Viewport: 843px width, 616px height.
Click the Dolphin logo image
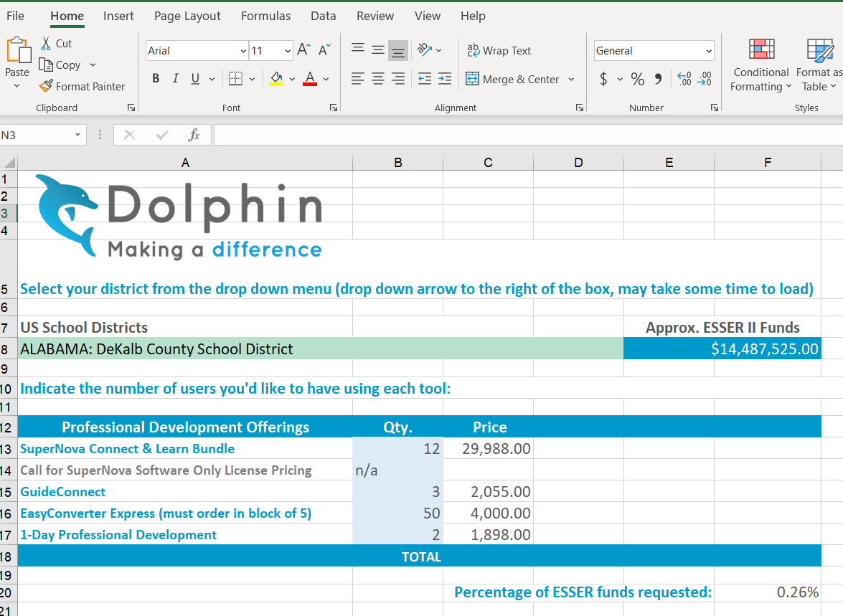click(x=179, y=217)
